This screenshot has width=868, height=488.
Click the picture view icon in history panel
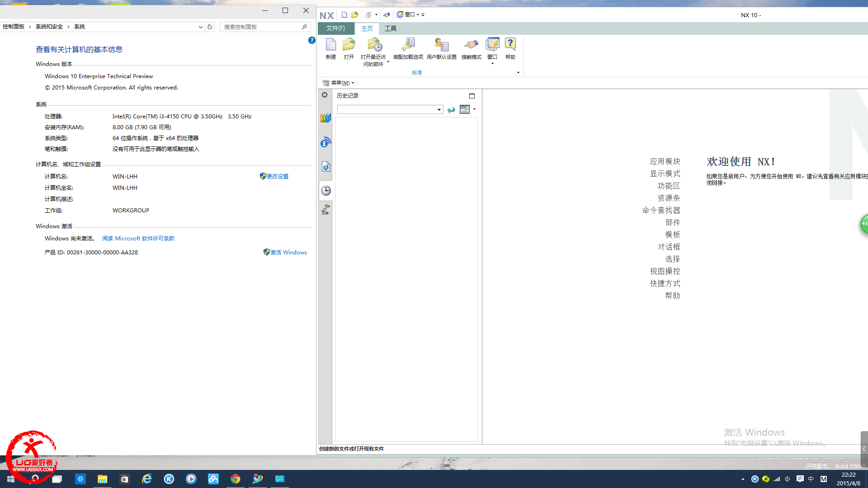465,109
